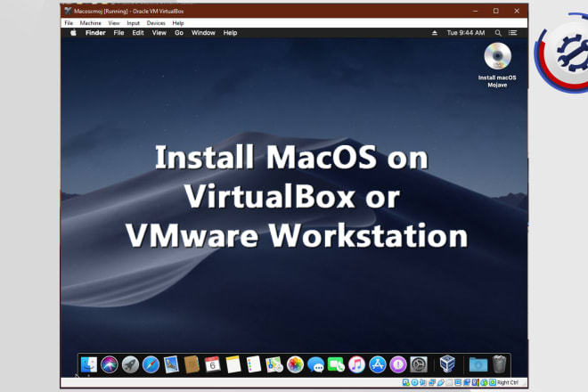Open Mail stamp icon in dock
This screenshot has height=392, width=588.
pyautogui.click(x=171, y=364)
